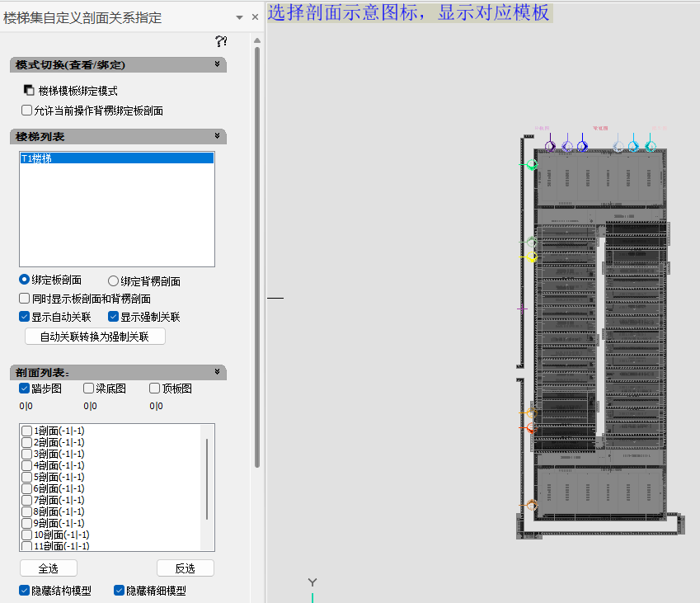
Task: Select the red section marker icon
Action: (530, 428)
